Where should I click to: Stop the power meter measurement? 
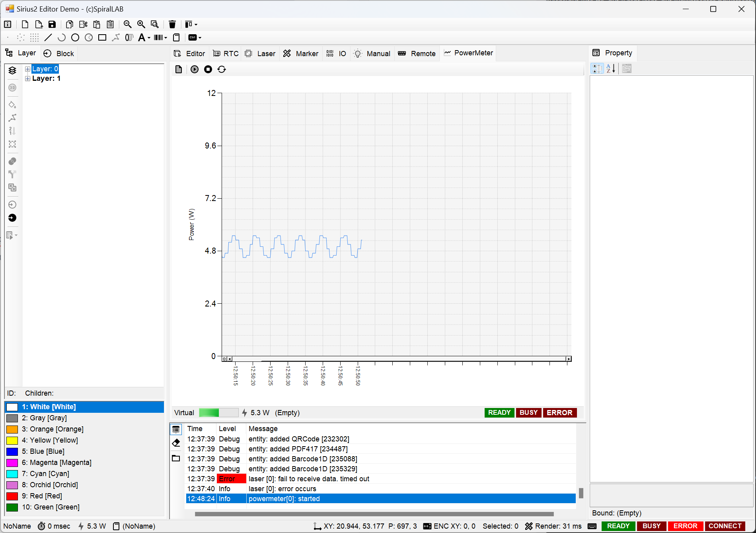tap(208, 69)
